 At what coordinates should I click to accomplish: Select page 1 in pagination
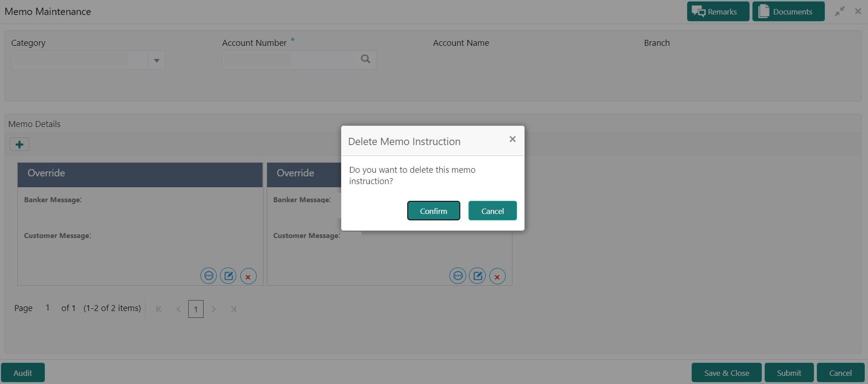pos(196,309)
